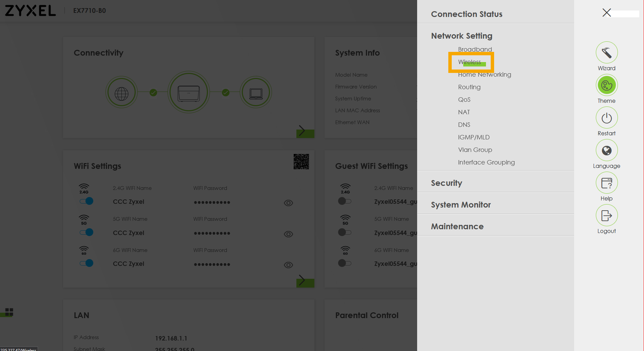Image resolution: width=644 pixels, height=351 pixels.
Task: Toggle the 5G WiFi switch
Action: point(86,232)
